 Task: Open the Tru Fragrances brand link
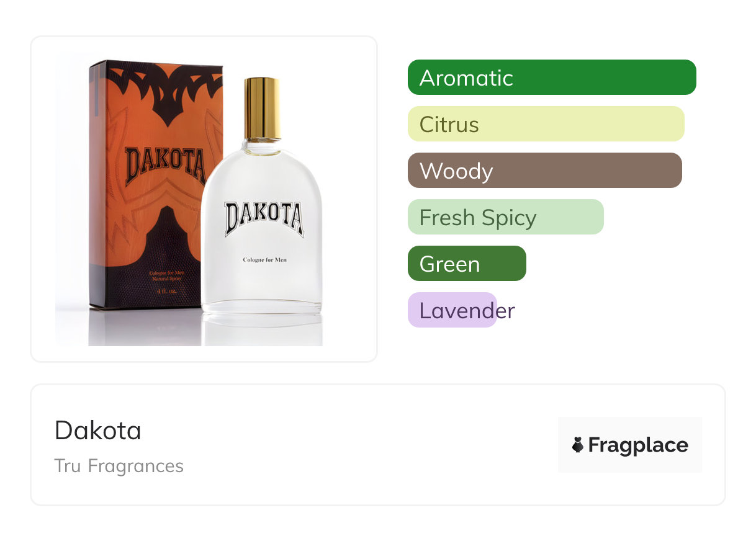coord(119,466)
